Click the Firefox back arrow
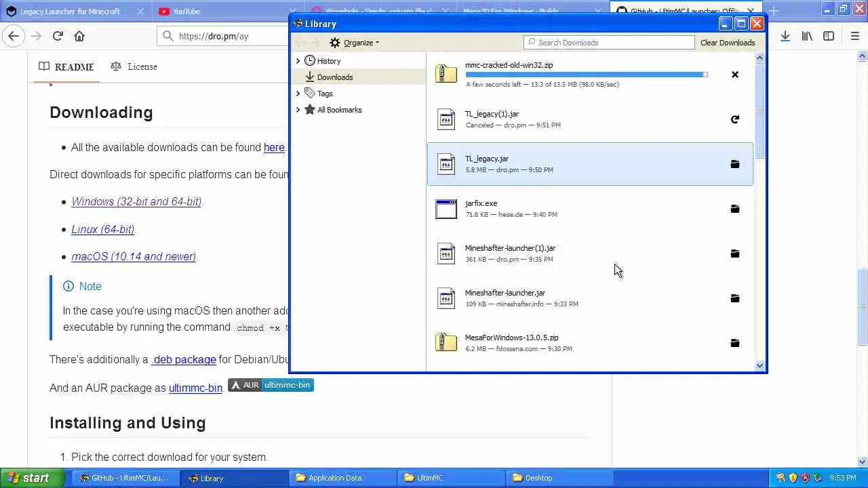The height and width of the screenshot is (488, 868). (x=14, y=36)
